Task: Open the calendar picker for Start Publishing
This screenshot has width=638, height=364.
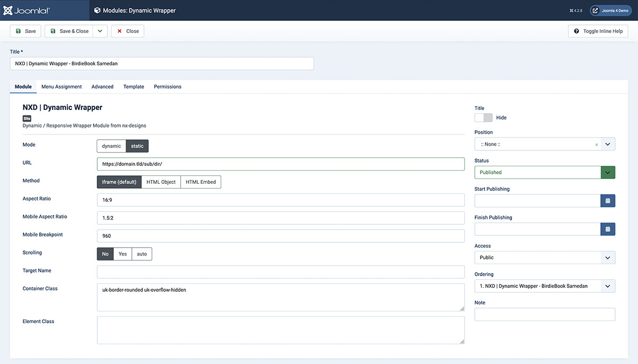Action: click(x=608, y=200)
